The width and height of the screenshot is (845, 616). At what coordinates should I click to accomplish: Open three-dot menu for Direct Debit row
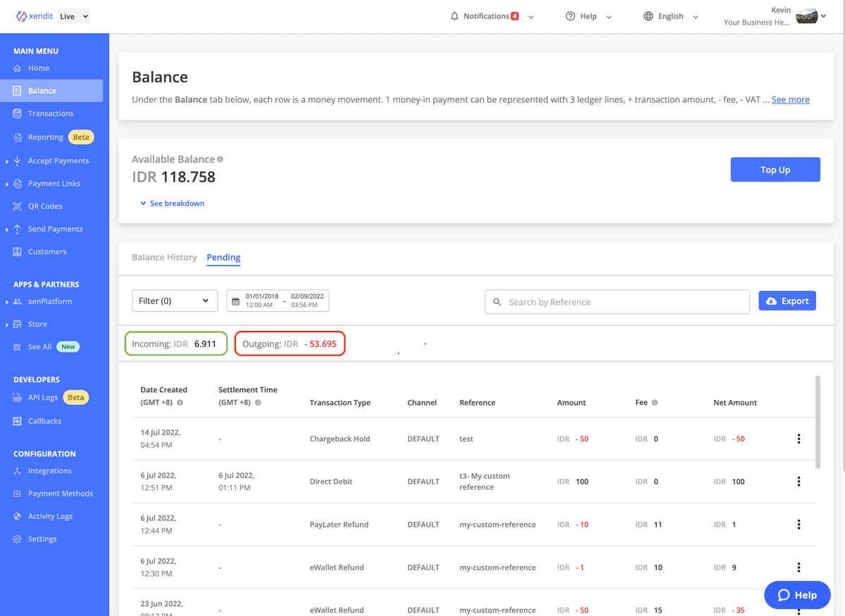[799, 482]
